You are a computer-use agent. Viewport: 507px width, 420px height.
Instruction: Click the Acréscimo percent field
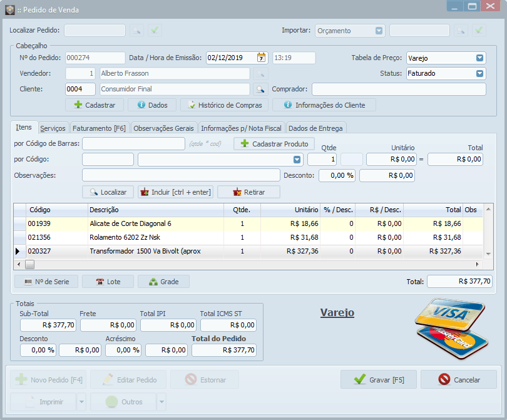pyautogui.click(x=123, y=350)
